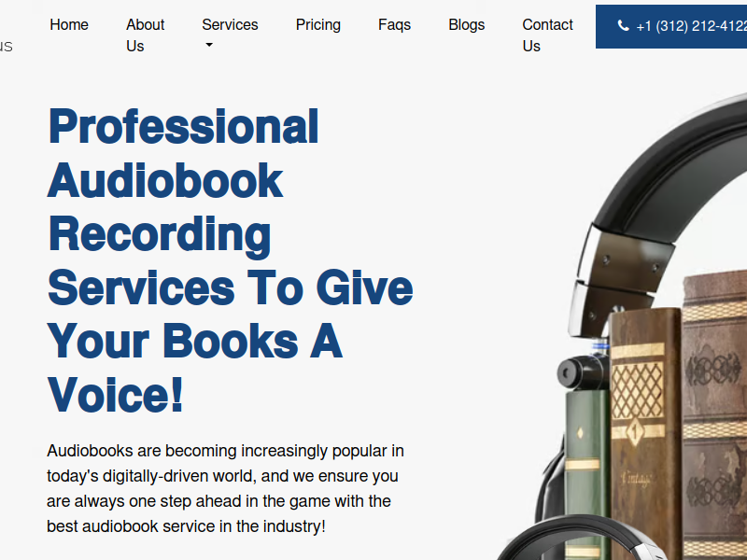Expand the Services dropdown caret
This screenshot has height=560, width=747.
(x=208, y=45)
